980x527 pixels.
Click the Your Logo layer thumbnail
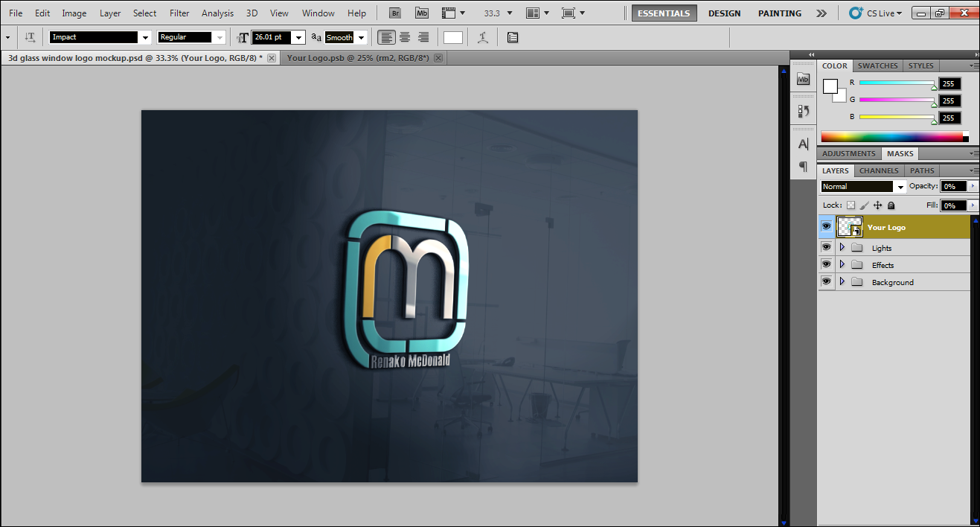[x=849, y=227]
